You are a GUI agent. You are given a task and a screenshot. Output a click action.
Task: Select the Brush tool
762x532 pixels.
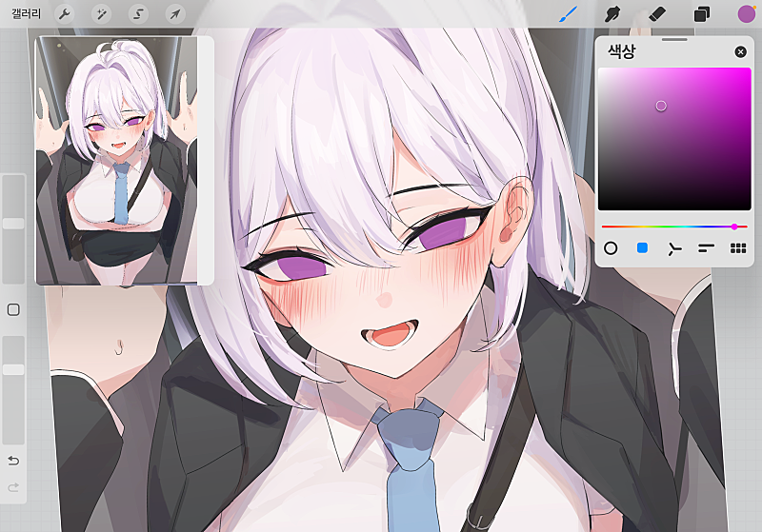click(568, 14)
